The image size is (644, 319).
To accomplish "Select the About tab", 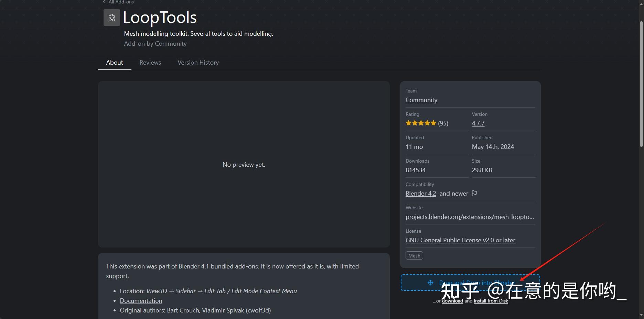I will click(115, 63).
